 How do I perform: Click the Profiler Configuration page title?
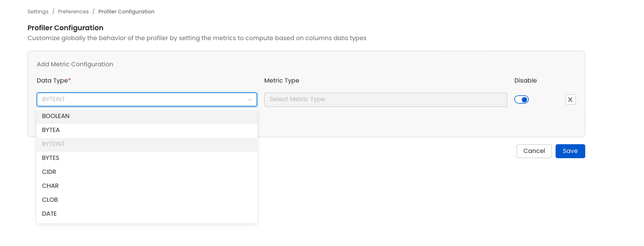click(66, 27)
